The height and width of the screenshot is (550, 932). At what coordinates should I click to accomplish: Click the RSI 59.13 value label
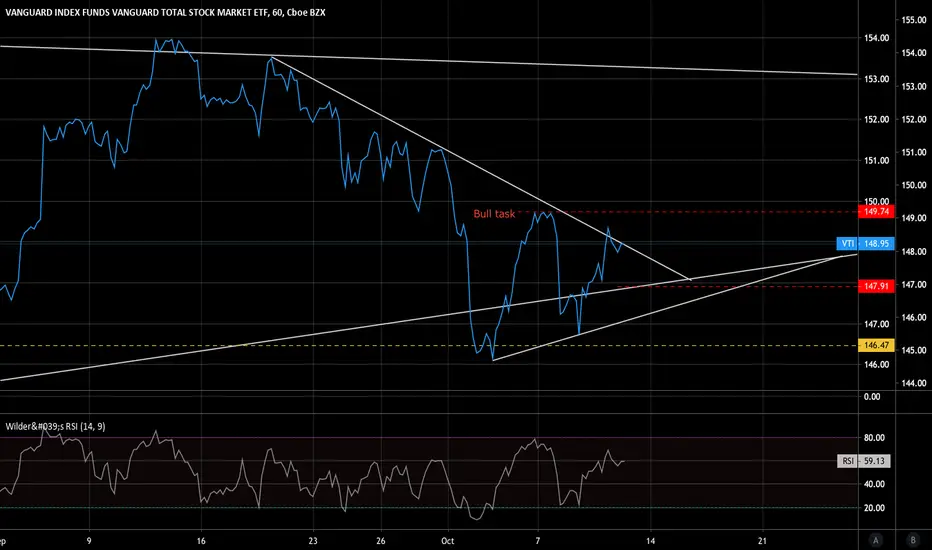coord(864,461)
